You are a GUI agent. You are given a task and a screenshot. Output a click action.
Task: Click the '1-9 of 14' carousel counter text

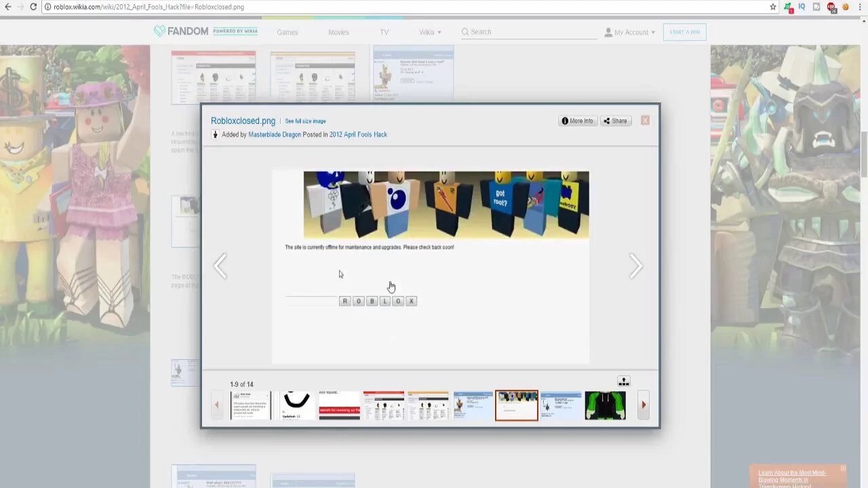click(x=241, y=384)
